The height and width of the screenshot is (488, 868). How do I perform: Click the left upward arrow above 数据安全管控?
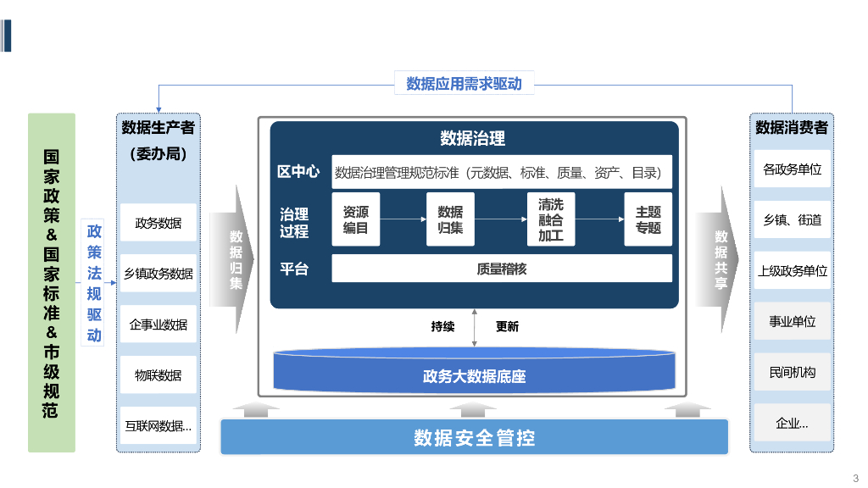coord(256,410)
